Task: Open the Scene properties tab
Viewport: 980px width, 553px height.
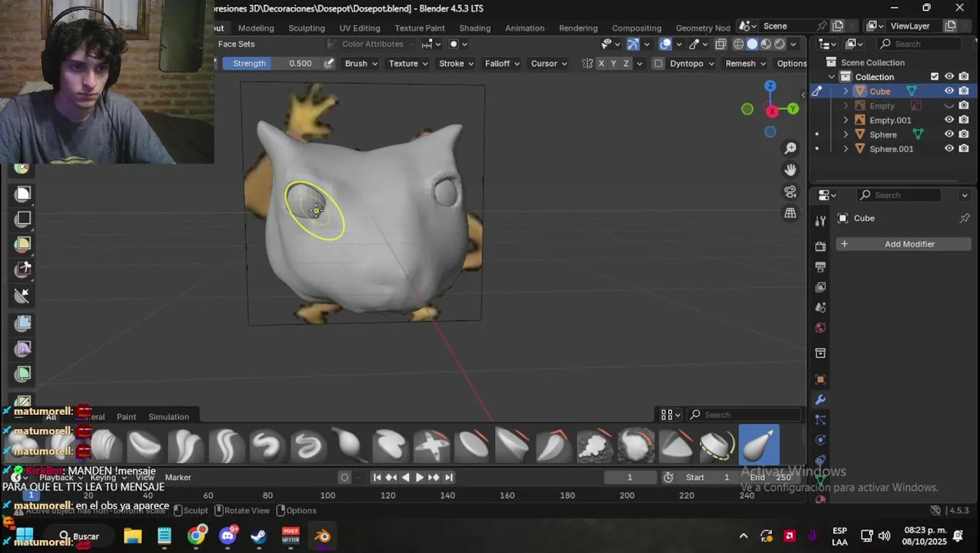Action: (820, 307)
